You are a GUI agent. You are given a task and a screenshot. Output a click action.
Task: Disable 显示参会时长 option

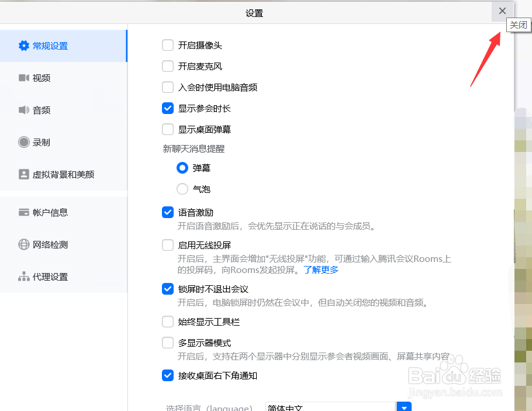168,108
